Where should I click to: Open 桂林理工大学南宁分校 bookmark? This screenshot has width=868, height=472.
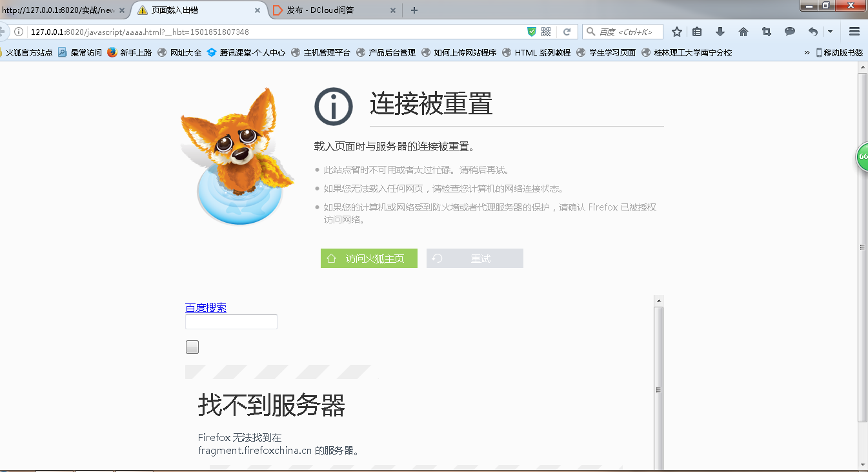point(687,53)
